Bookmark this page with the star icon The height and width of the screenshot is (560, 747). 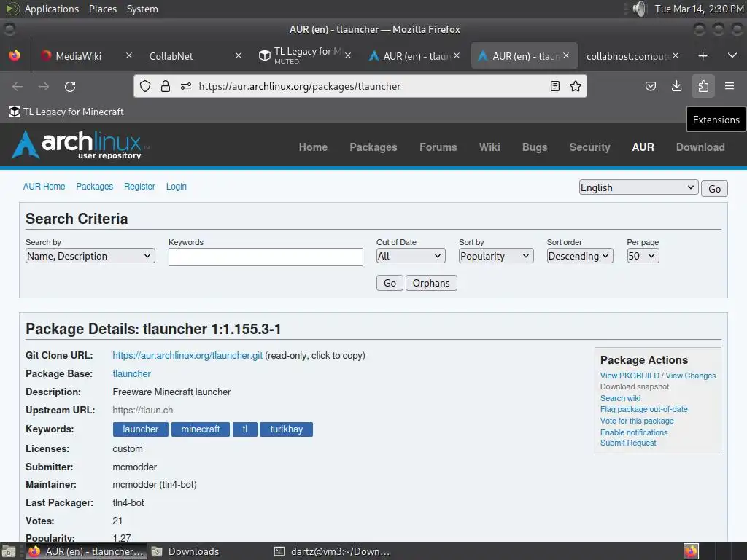pos(576,86)
